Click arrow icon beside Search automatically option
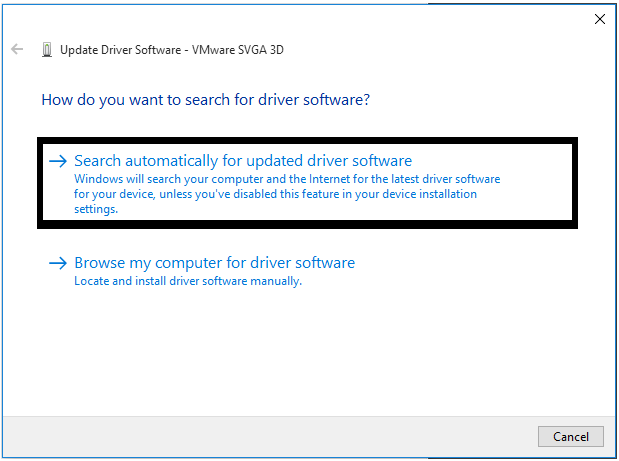This screenshot has height=461, width=619. pos(58,161)
